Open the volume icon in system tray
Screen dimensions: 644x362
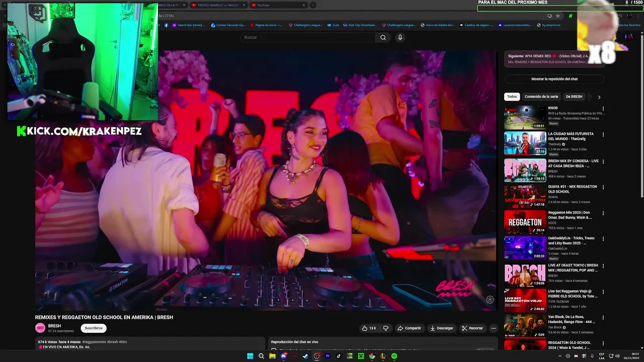click(x=617, y=356)
